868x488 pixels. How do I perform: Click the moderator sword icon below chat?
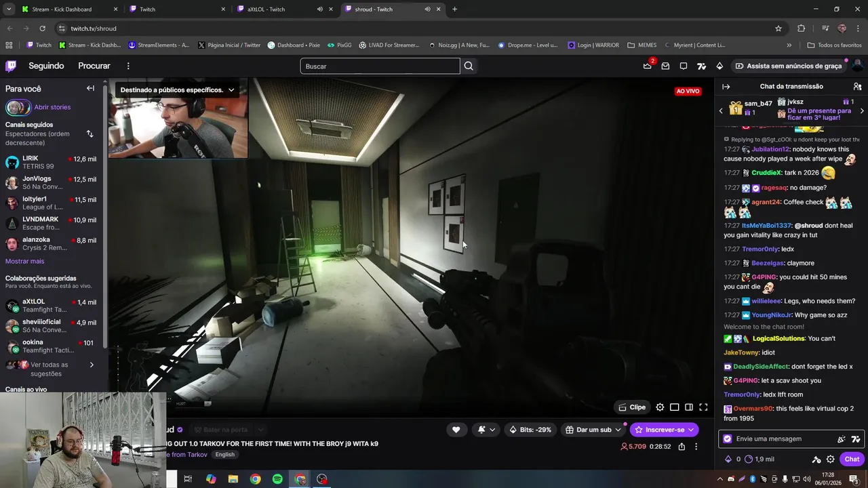click(x=816, y=459)
